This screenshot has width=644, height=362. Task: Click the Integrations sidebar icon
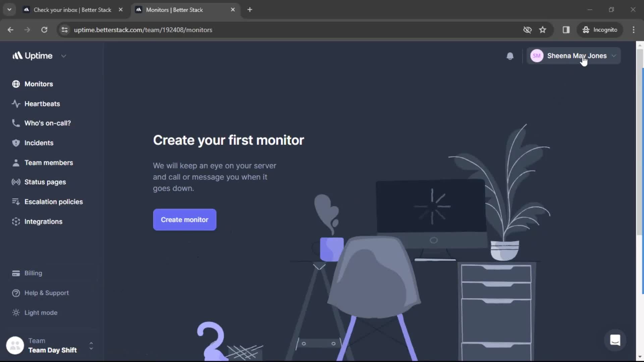pyautogui.click(x=15, y=221)
